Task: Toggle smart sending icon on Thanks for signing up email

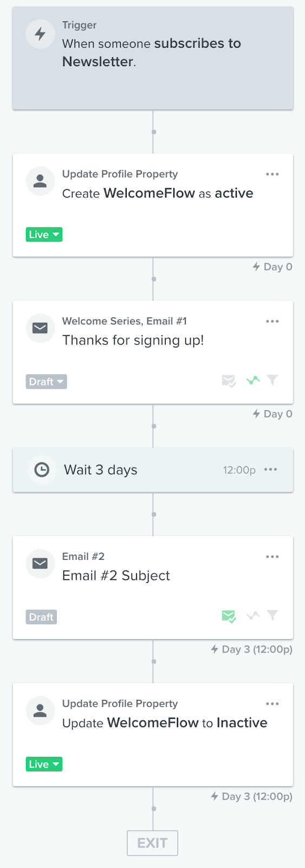Action: tap(229, 381)
